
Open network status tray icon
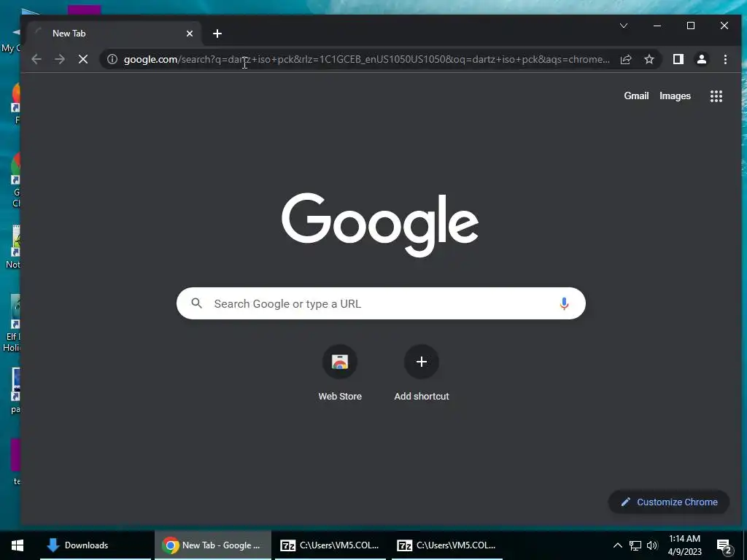[x=635, y=545]
